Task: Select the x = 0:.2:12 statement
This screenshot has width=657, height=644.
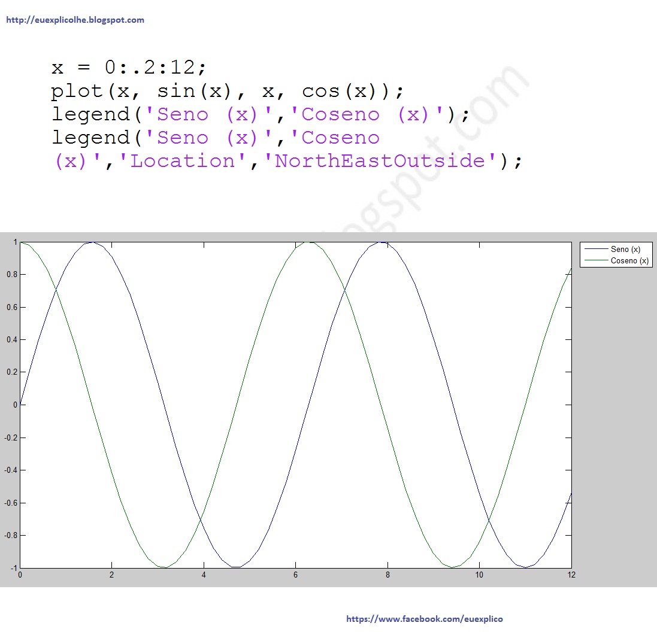Action: click(129, 67)
